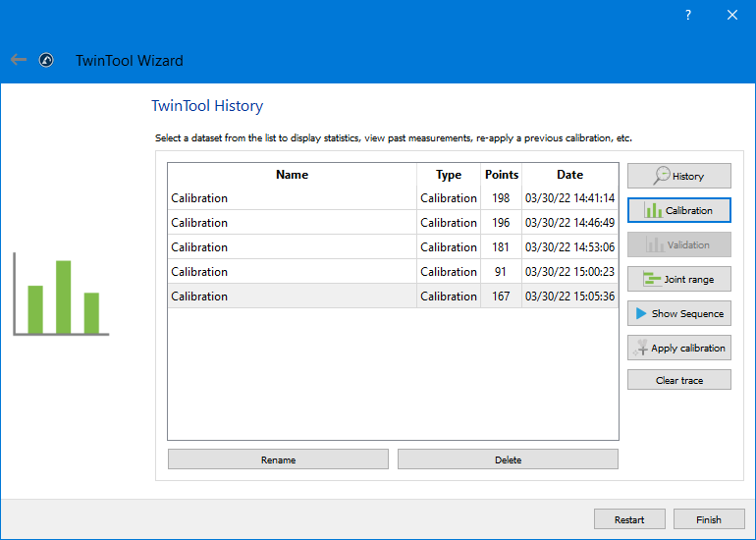The width and height of the screenshot is (756, 540).
Task: Play Show Sequence
Action: click(x=678, y=313)
